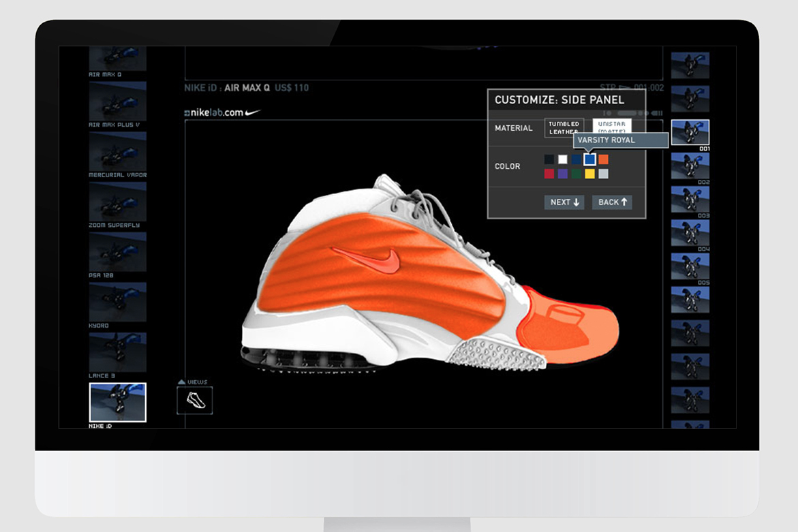Collapse the Views triangle expander
This screenshot has width=798, height=532.
tap(182, 382)
